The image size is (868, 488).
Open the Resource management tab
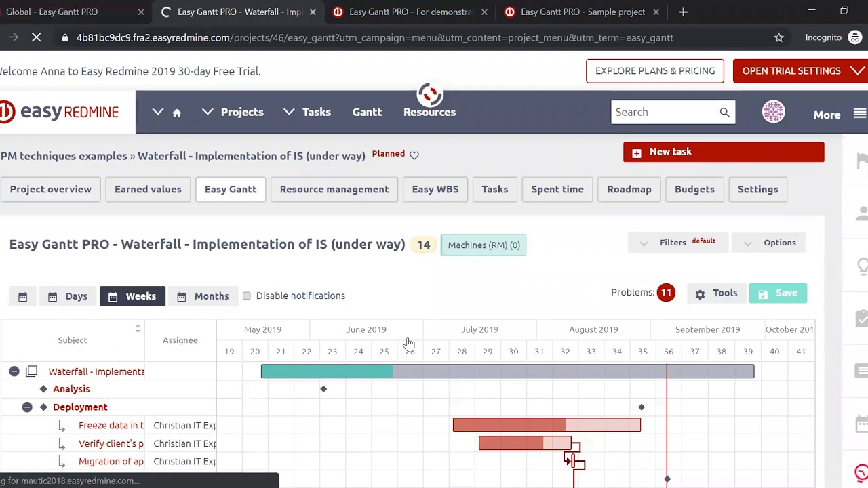334,190
